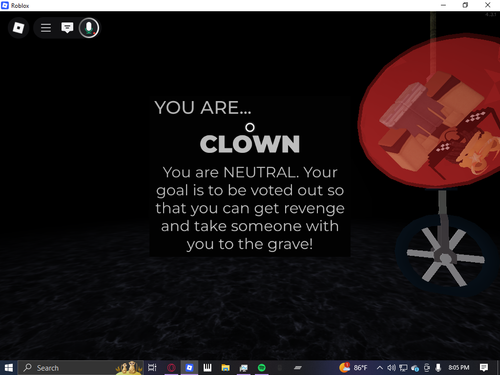The image size is (500, 375).
Task: Close the Roblox window
Action: [x=488, y=5]
